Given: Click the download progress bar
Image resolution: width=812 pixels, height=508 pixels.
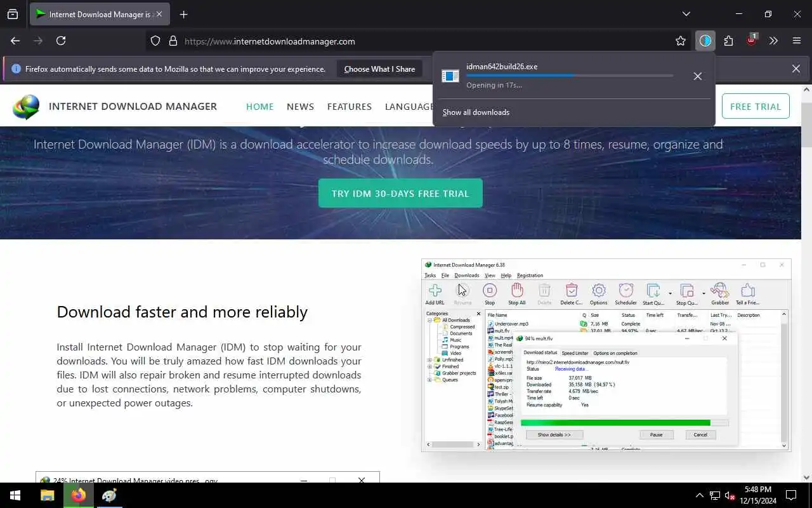Looking at the screenshot, I should click(x=570, y=76).
